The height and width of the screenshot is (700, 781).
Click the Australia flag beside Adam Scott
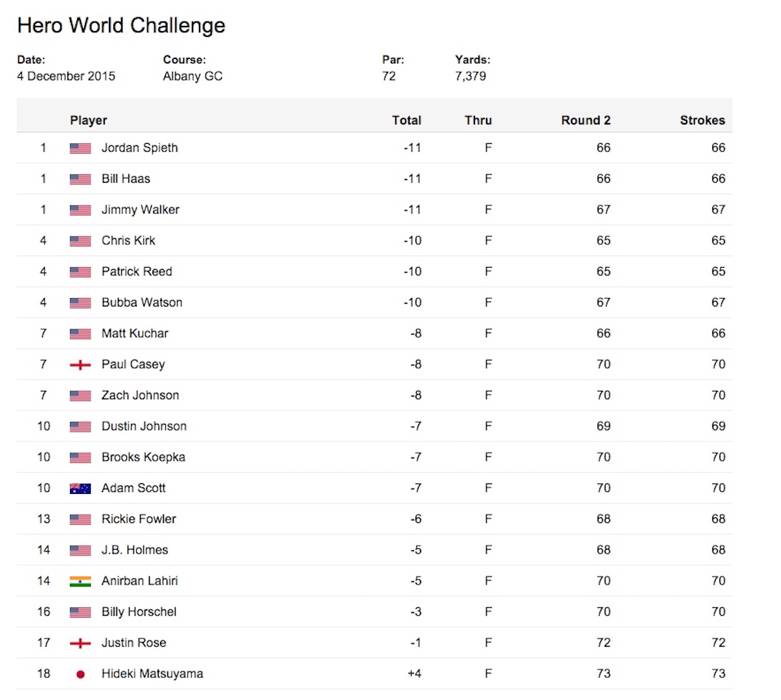[80, 489]
